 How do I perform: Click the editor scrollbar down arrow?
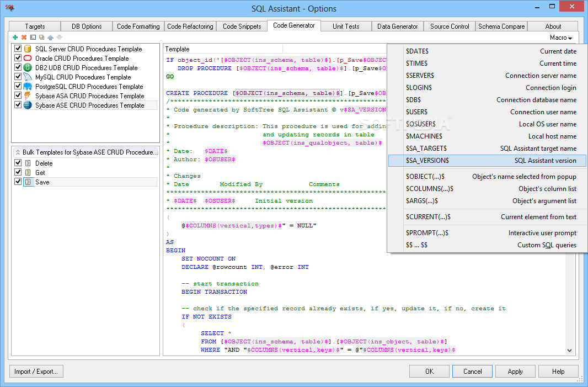569,351
